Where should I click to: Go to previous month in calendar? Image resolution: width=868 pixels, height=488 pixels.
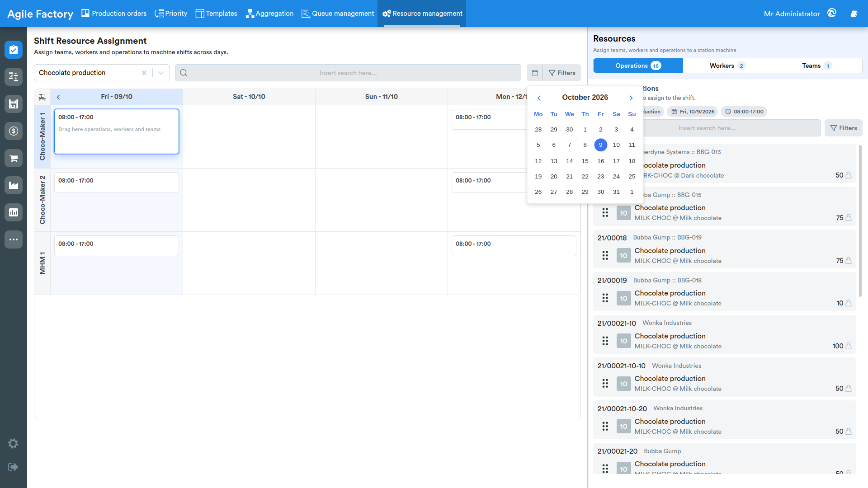tap(539, 98)
